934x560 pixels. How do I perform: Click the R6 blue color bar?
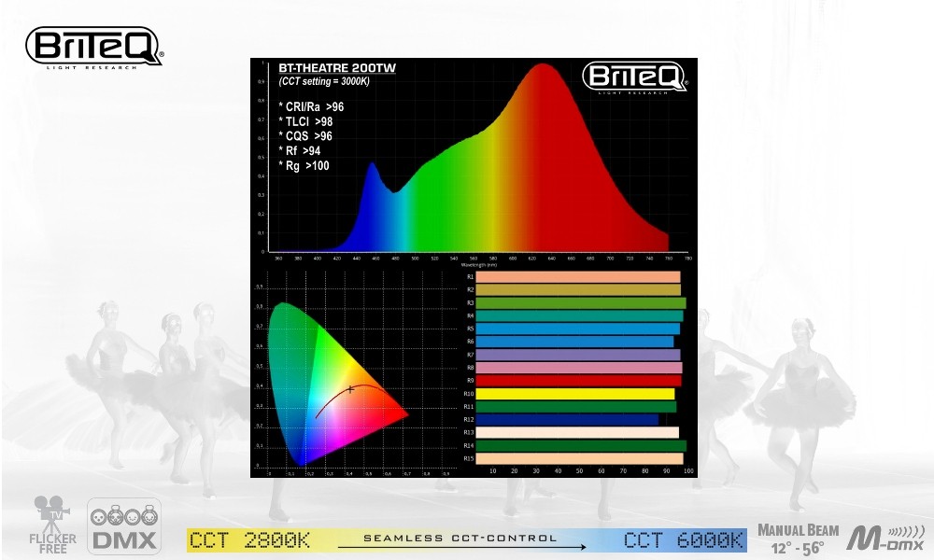point(574,342)
